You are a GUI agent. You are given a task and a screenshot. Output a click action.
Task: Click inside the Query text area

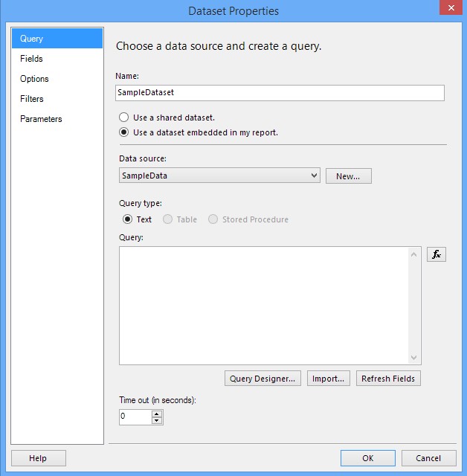tap(263, 306)
